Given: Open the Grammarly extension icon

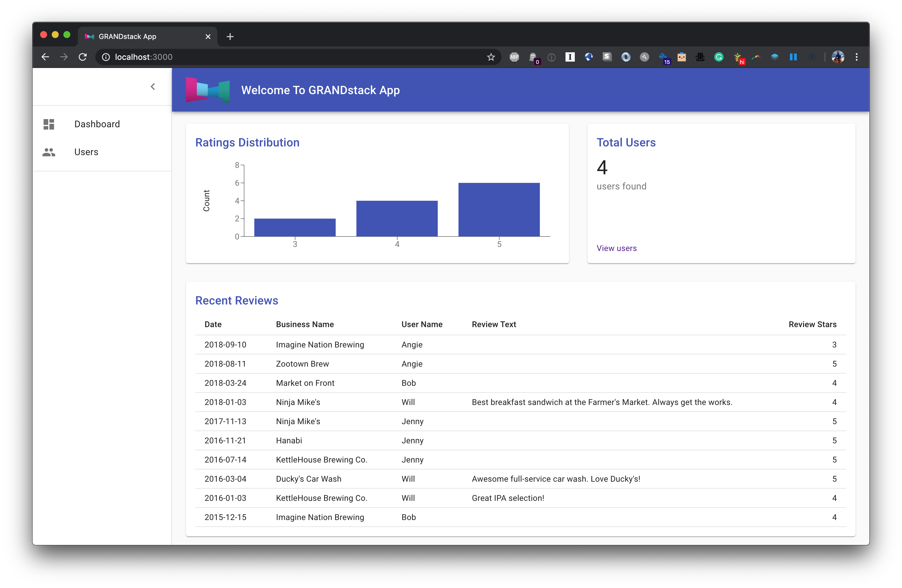Looking at the screenshot, I should 719,57.
